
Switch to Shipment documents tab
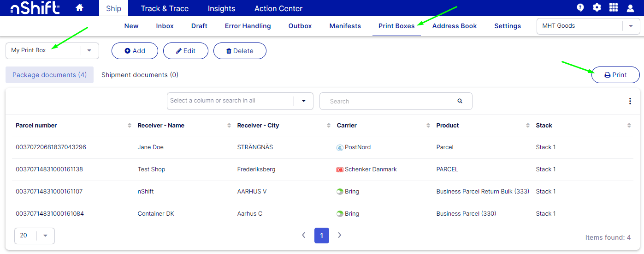(140, 75)
